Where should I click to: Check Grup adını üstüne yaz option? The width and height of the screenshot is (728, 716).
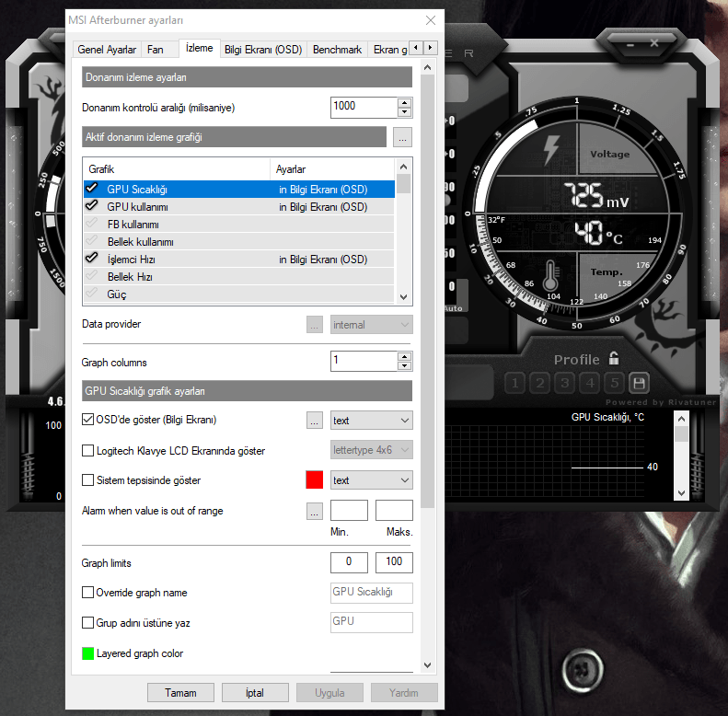click(x=87, y=622)
